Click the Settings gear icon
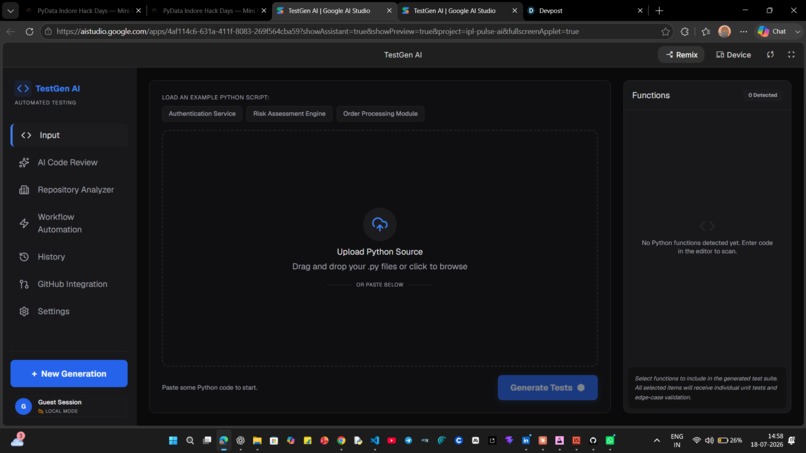The image size is (806, 453). 24,311
